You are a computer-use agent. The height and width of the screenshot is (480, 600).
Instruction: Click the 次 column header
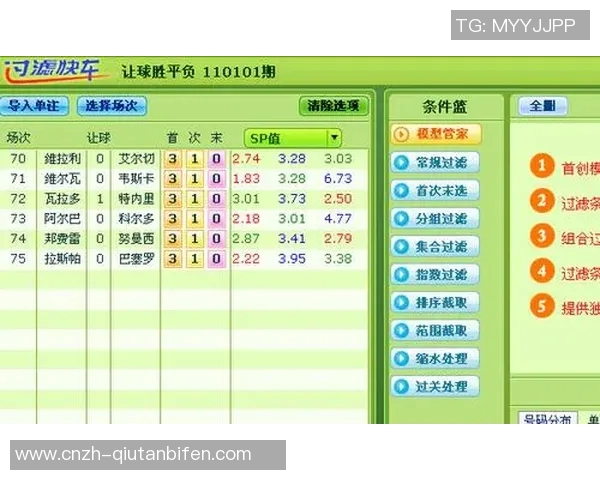coord(195,138)
